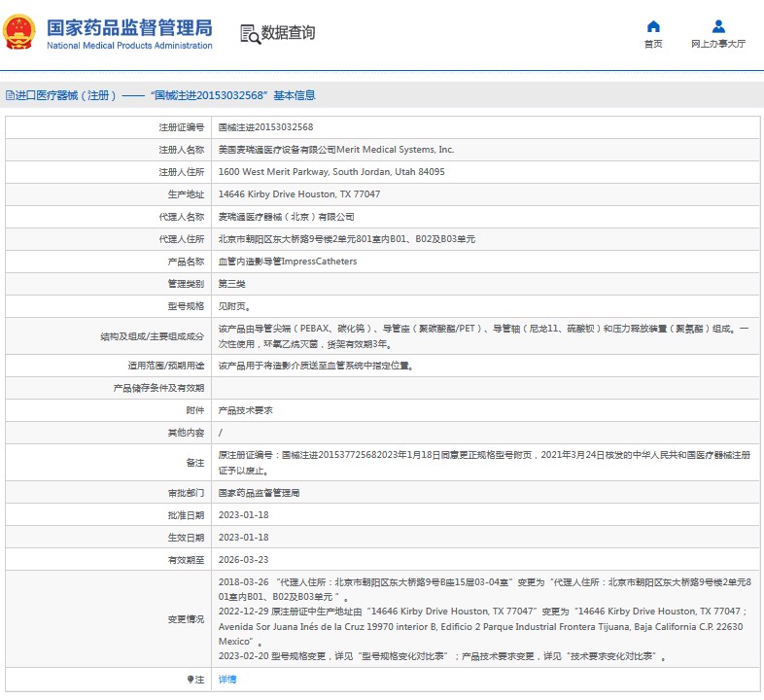764x700 pixels.
Task: Click the 适用范围/预期用途 label
Action: point(165,366)
